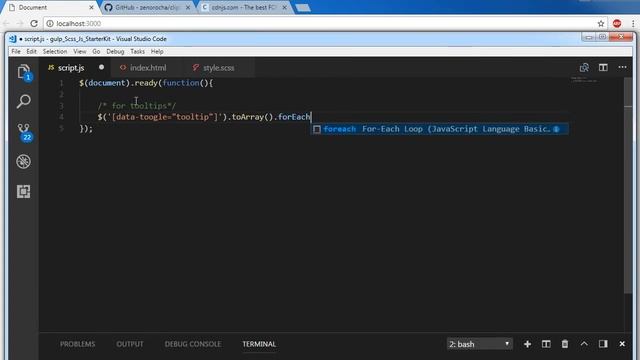Open the File menu

(16, 51)
